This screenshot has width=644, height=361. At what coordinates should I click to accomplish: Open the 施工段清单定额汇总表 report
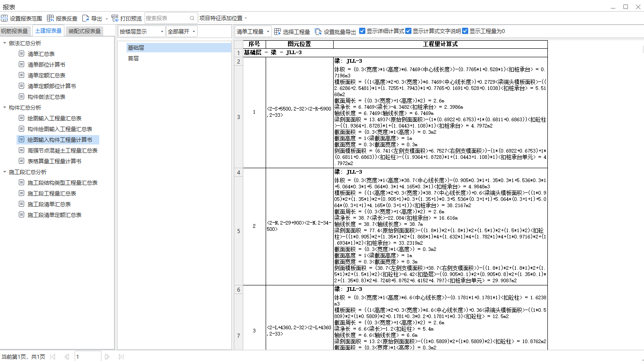pyautogui.click(x=55, y=215)
